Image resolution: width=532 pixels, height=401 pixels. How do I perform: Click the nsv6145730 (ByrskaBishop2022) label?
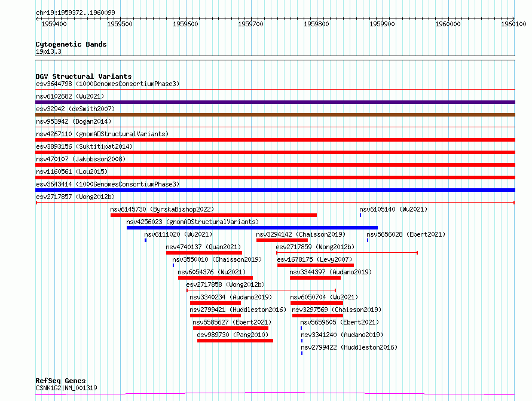point(162,209)
